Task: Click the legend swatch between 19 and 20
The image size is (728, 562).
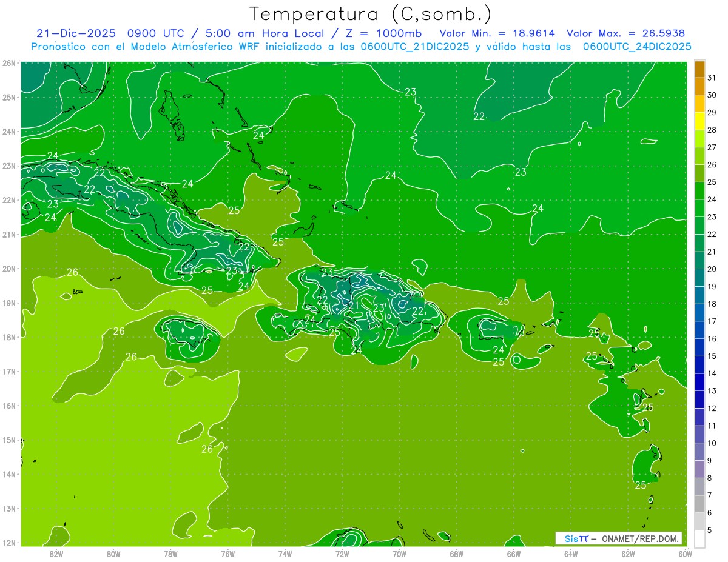Action: (700, 278)
